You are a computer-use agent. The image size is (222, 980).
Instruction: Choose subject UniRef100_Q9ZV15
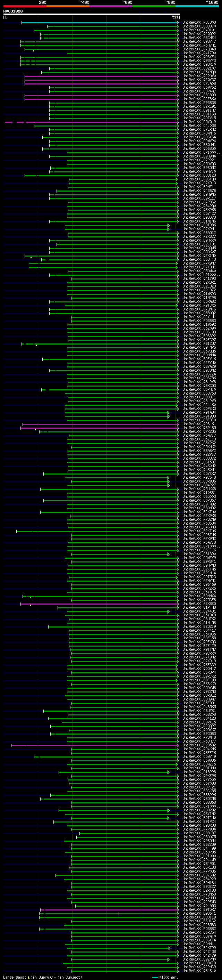click(x=199, y=118)
